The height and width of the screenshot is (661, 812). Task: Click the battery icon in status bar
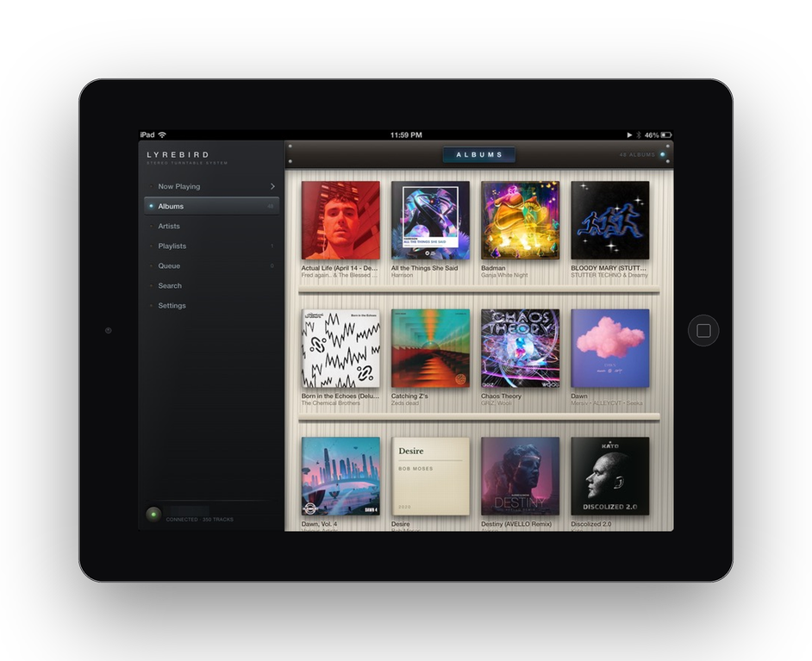[666, 135]
